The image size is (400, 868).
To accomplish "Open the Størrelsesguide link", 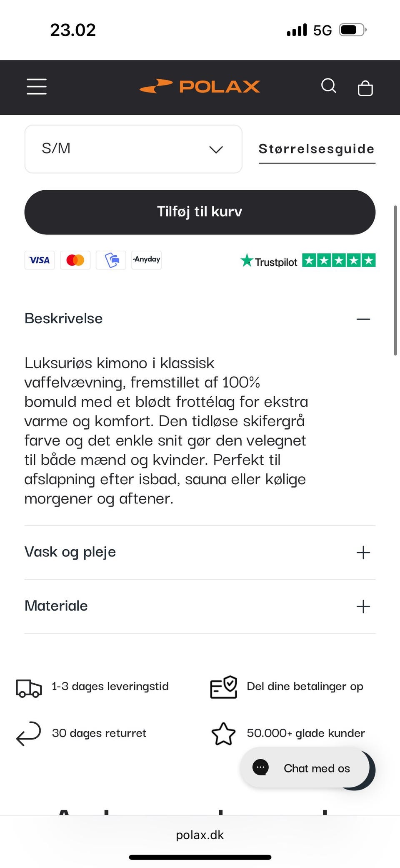I will (317, 149).
